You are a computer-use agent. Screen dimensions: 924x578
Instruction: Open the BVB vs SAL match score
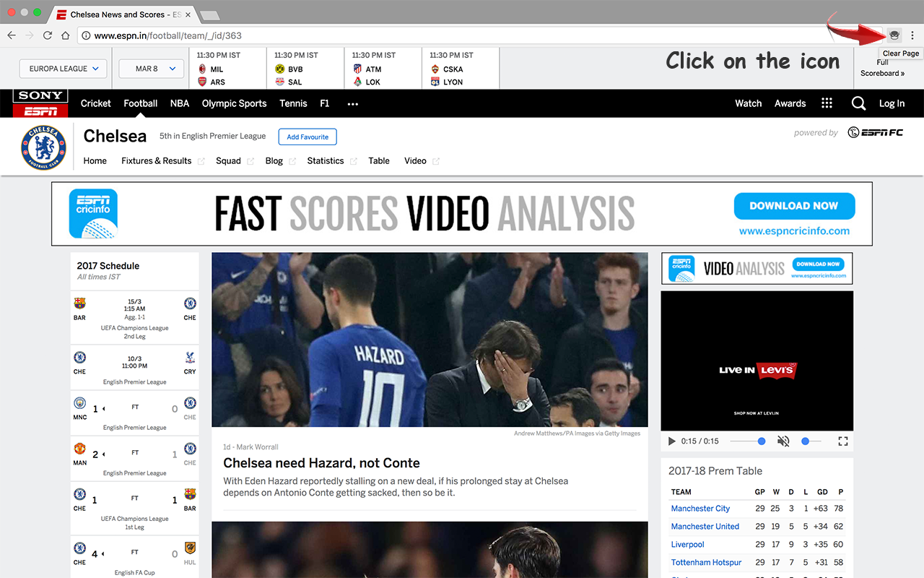305,69
